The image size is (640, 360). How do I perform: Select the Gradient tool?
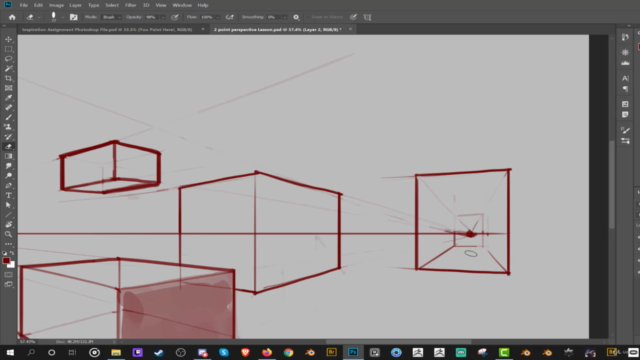point(8,156)
